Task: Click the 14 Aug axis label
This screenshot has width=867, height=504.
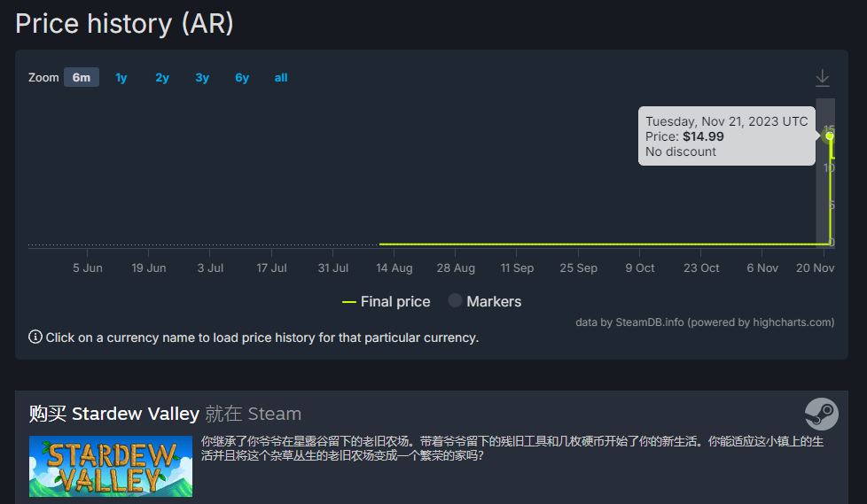Action: (394, 268)
